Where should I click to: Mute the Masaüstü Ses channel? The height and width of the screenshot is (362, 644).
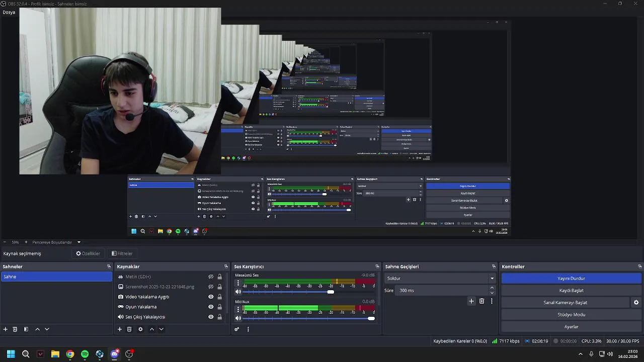[238, 292]
